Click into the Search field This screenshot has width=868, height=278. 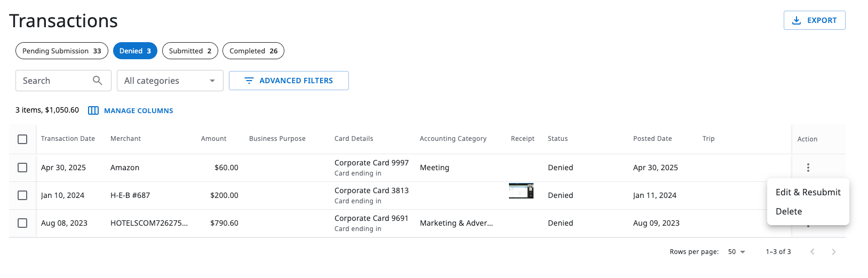coord(53,81)
